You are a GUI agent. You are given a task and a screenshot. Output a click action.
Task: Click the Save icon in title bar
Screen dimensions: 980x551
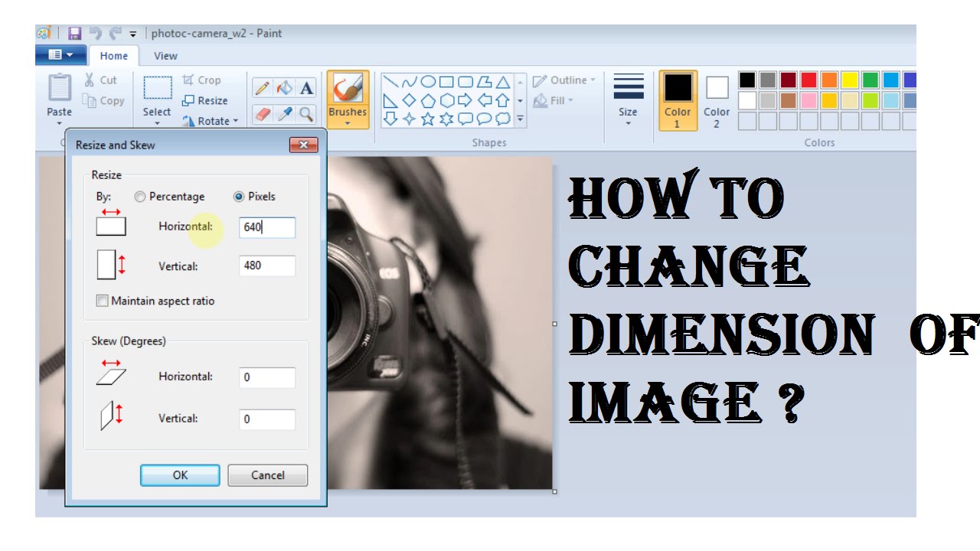[74, 33]
